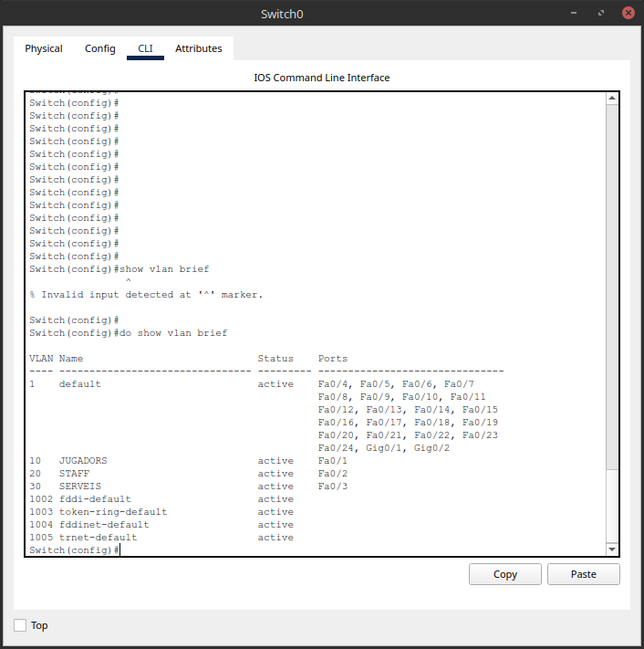Click the 'Invalid input detected' error line
The width and height of the screenshot is (644, 649).
[x=146, y=295]
